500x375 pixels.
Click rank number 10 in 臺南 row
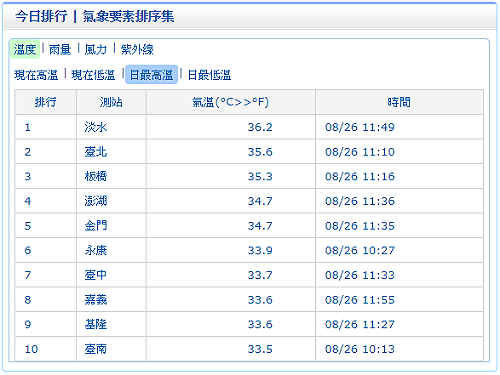(31, 349)
